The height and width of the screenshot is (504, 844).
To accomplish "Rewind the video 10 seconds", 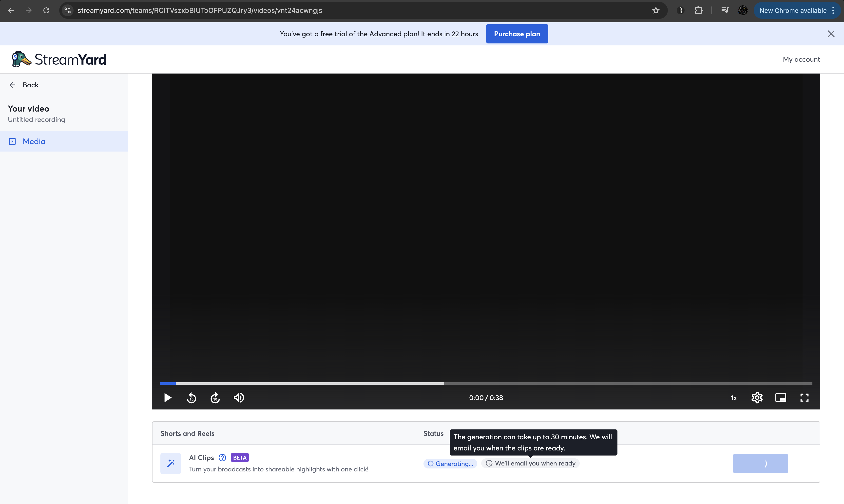I will [192, 398].
